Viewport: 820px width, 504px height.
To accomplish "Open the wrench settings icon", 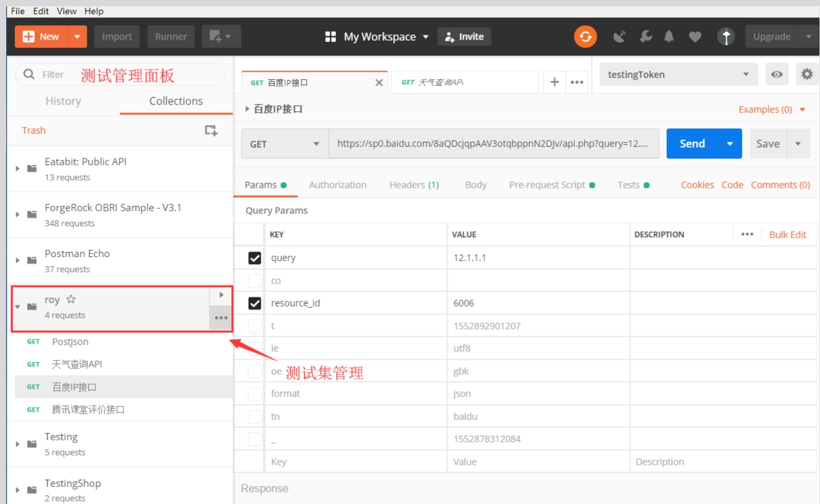I will click(x=645, y=37).
